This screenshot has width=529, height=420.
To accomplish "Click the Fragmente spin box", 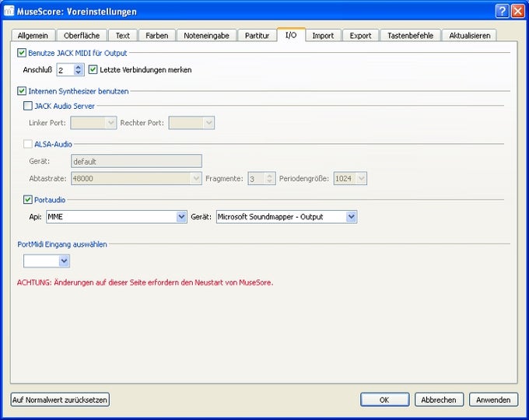I will pos(261,178).
